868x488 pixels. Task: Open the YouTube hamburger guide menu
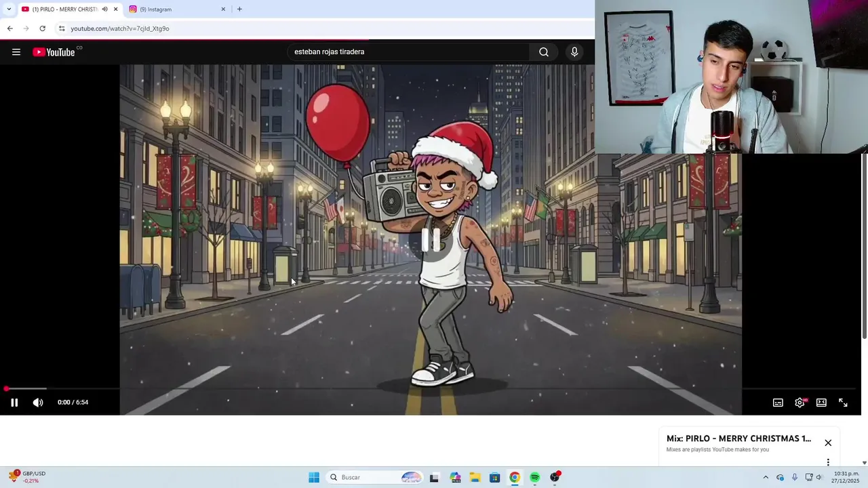click(x=16, y=52)
